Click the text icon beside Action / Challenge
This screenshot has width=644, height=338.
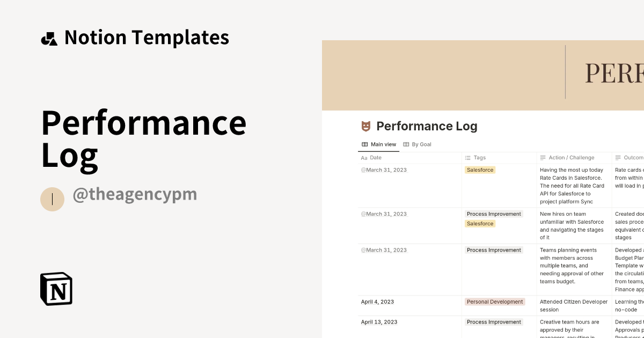coord(543,157)
